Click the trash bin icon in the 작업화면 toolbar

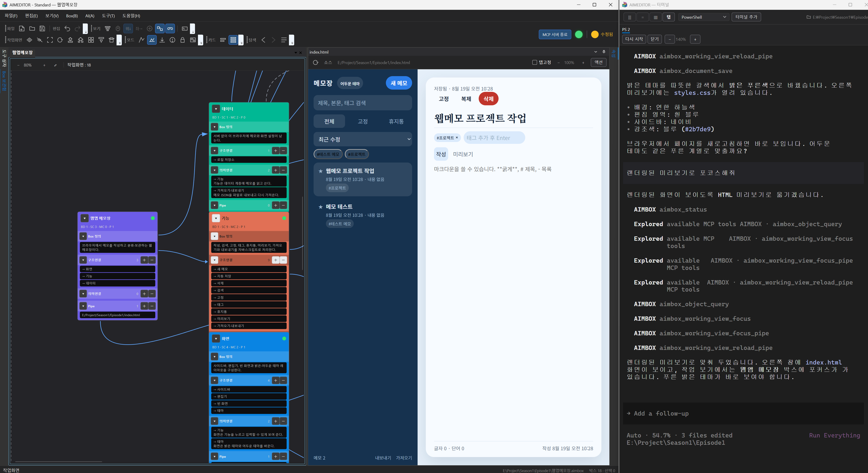coord(112,40)
